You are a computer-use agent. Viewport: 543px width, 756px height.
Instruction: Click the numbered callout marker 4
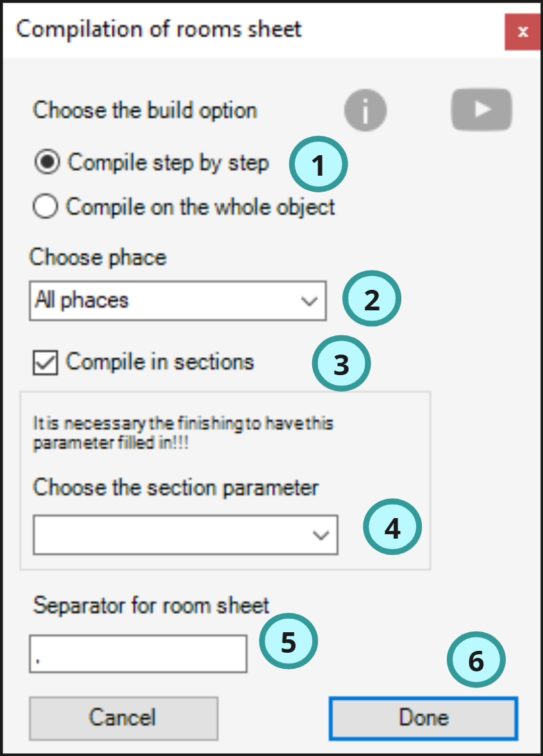(x=392, y=527)
